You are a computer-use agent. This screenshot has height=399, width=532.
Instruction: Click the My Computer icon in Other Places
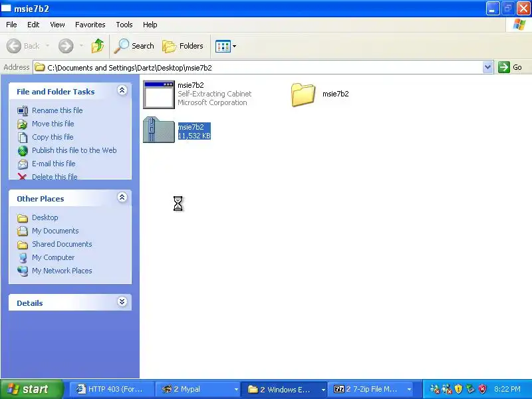pyautogui.click(x=23, y=258)
